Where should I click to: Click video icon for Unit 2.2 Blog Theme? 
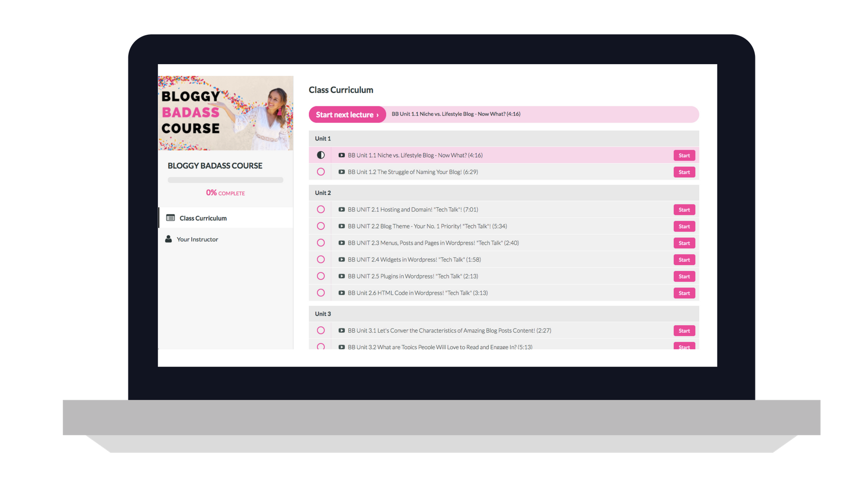(342, 226)
